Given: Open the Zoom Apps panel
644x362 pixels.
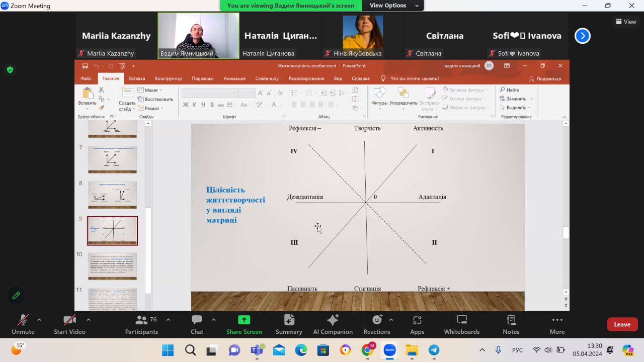Looking at the screenshot, I should pyautogui.click(x=417, y=324).
